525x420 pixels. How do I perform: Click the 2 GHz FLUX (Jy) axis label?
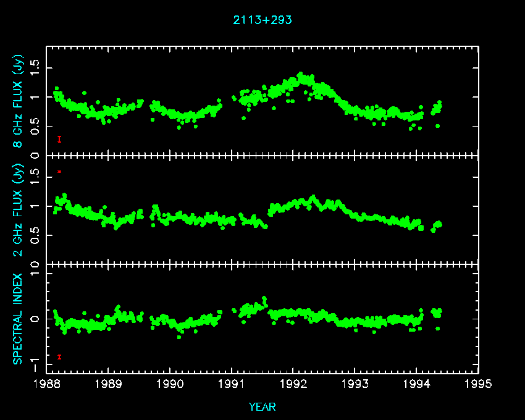click(x=19, y=210)
